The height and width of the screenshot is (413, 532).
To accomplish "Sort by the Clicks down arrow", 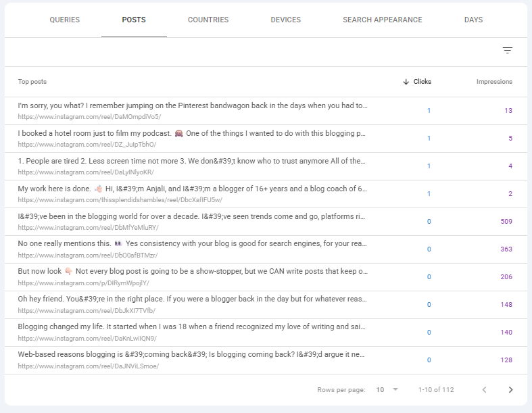I will pos(406,82).
